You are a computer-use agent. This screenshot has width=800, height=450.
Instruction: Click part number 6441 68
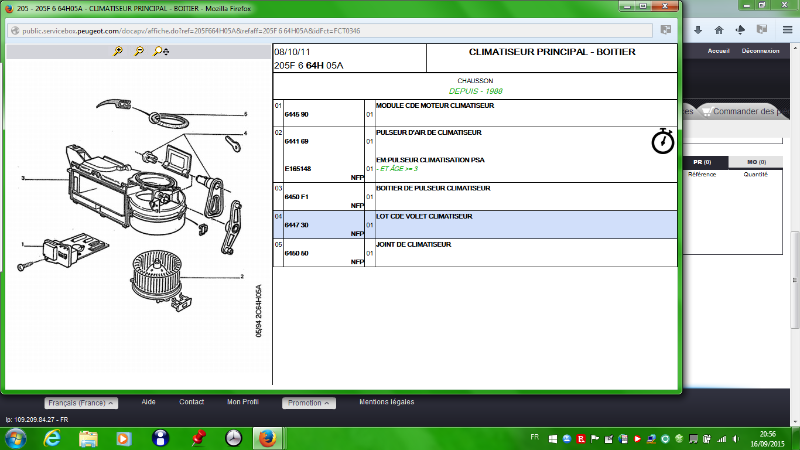296,141
